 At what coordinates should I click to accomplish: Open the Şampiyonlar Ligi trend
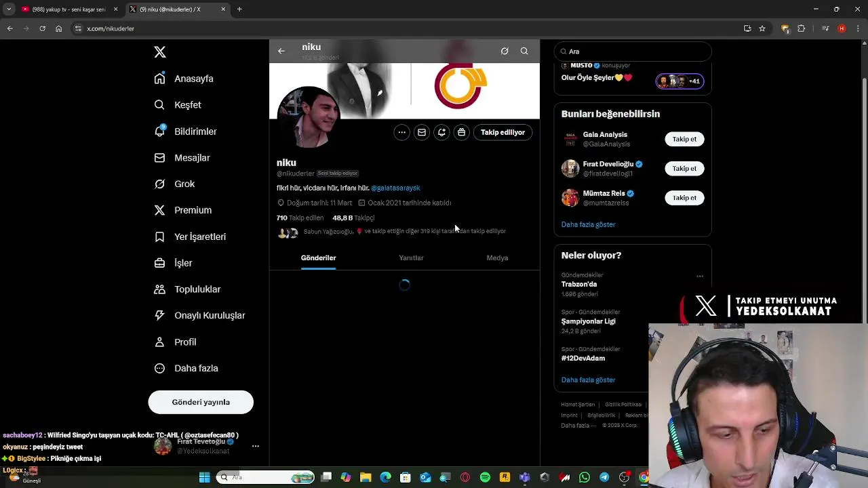(588, 321)
